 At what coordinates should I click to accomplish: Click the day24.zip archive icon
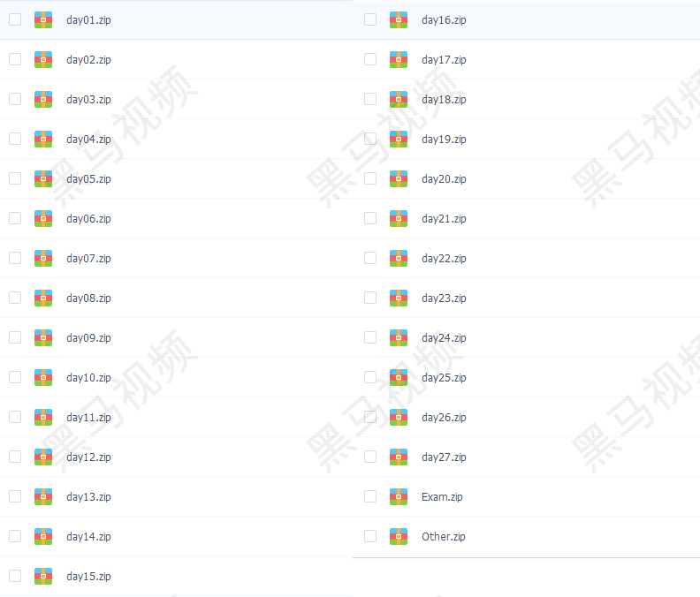(399, 337)
